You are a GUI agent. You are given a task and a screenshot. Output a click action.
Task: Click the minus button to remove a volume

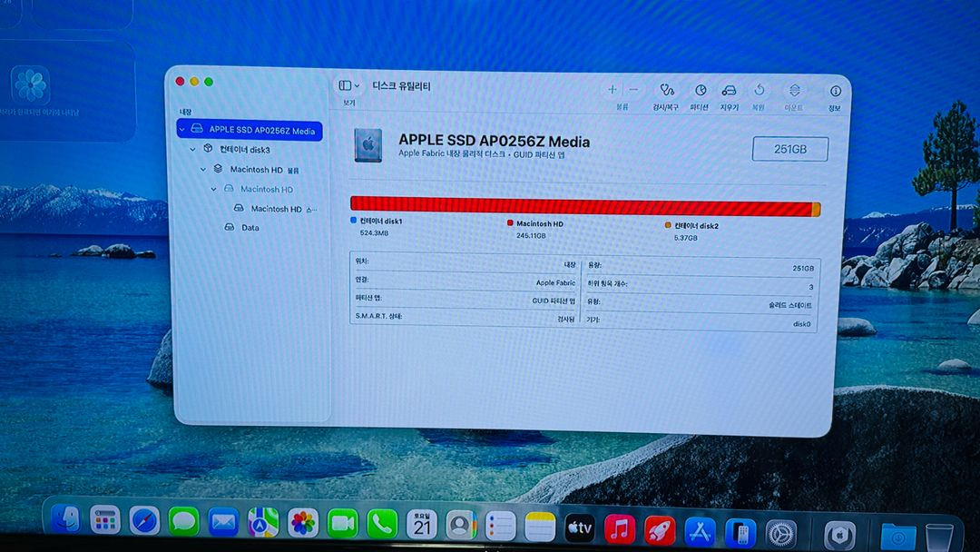pyautogui.click(x=632, y=91)
